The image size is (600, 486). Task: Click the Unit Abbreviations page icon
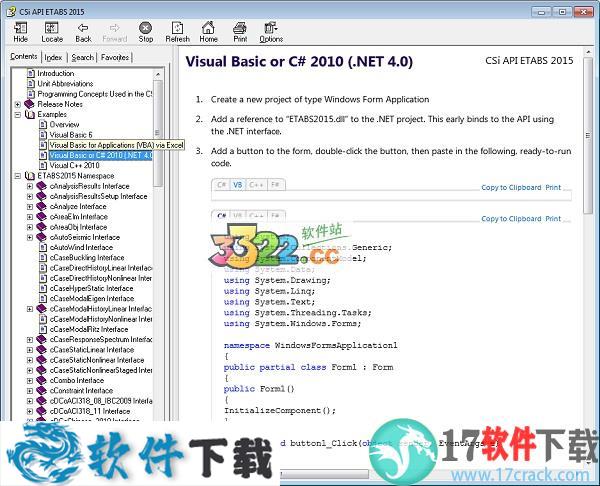click(x=31, y=83)
